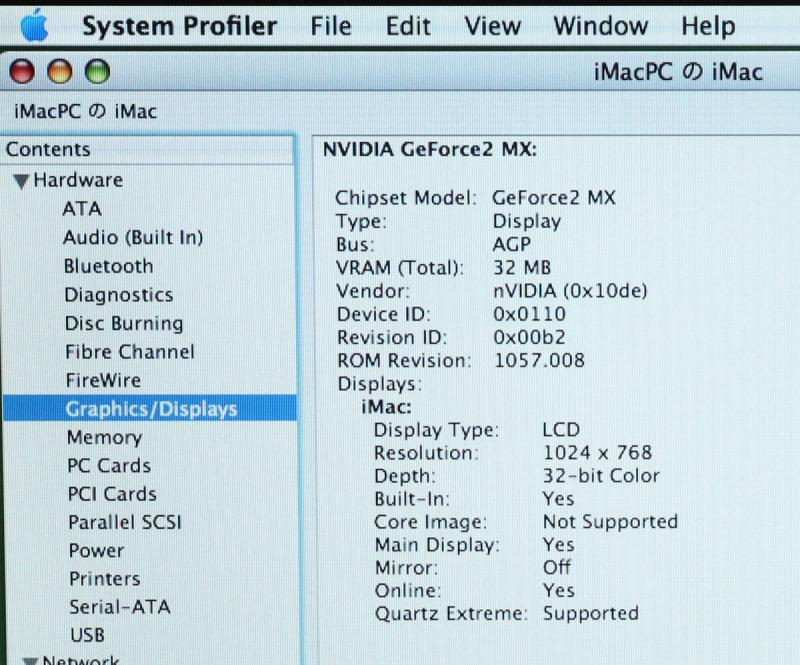Select USB in the Hardware list
The height and width of the screenshot is (665, 800).
pyautogui.click(x=87, y=635)
